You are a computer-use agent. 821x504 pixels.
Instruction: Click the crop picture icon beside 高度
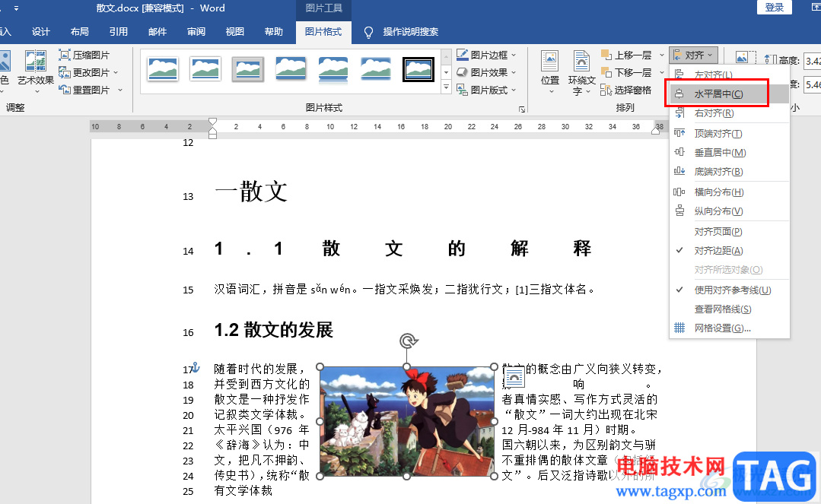click(746, 58)
